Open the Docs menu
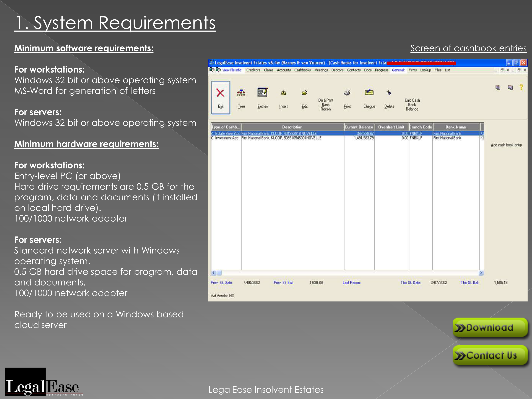Image resolution: width=532 pixels, height=399 pixels. pyautogui.click(x=367, y=70)
